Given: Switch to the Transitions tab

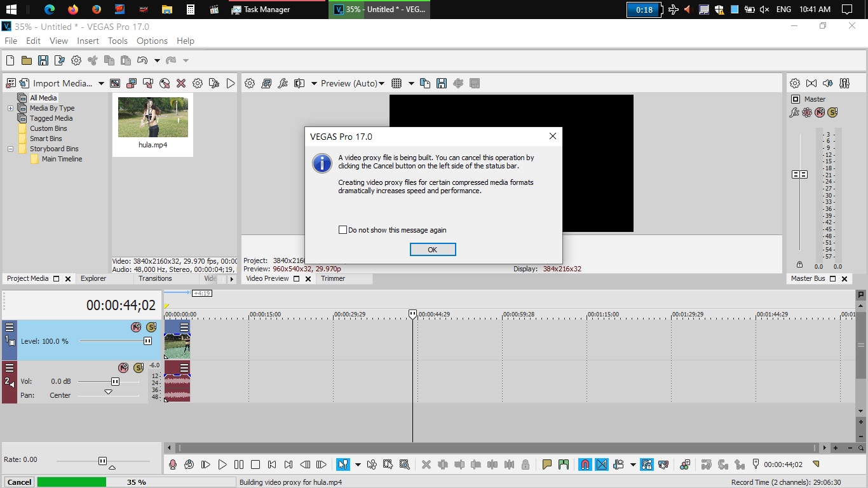Looking at the screenshot, I should tap(155, 278).
